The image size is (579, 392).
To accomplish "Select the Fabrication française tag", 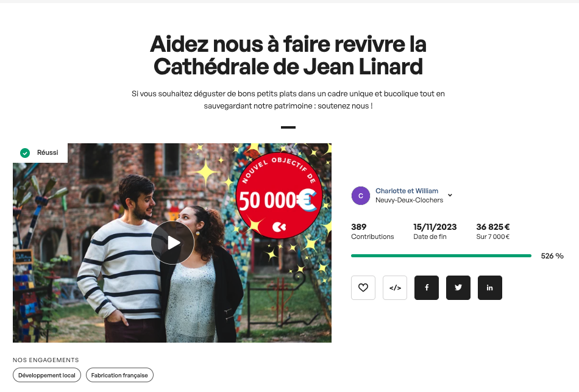I will click(119, 375).
